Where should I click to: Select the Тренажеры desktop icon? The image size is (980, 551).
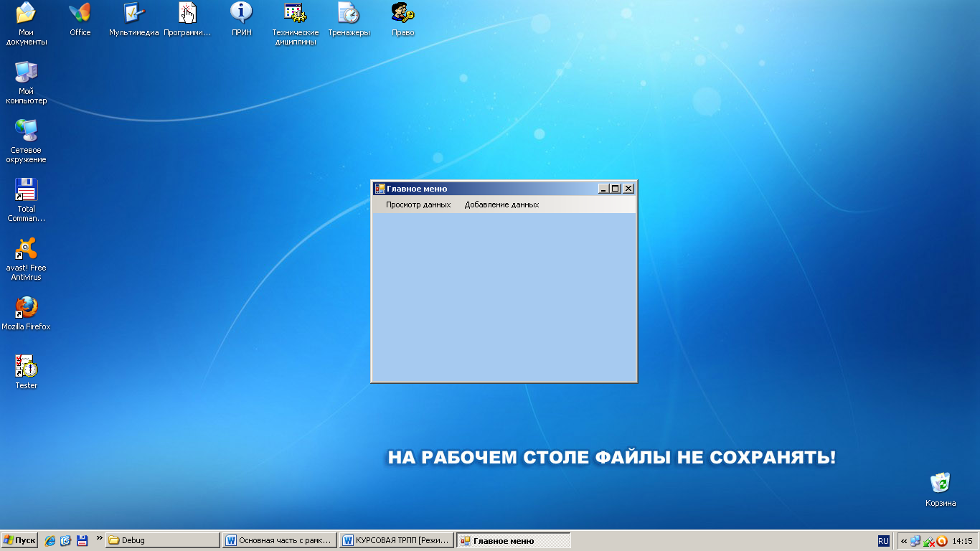coord(349,19)
